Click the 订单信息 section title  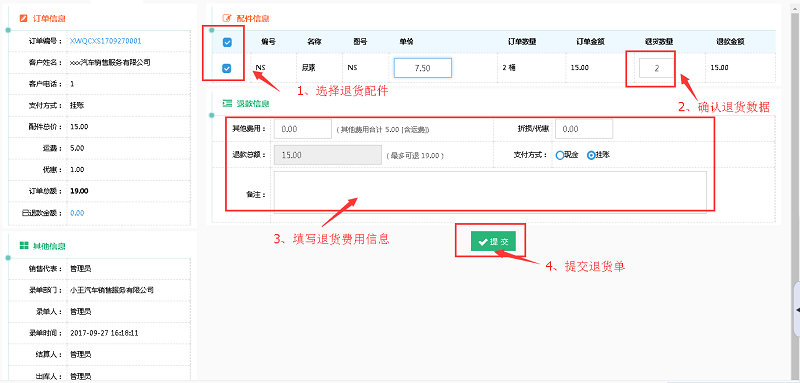point(49,19)
